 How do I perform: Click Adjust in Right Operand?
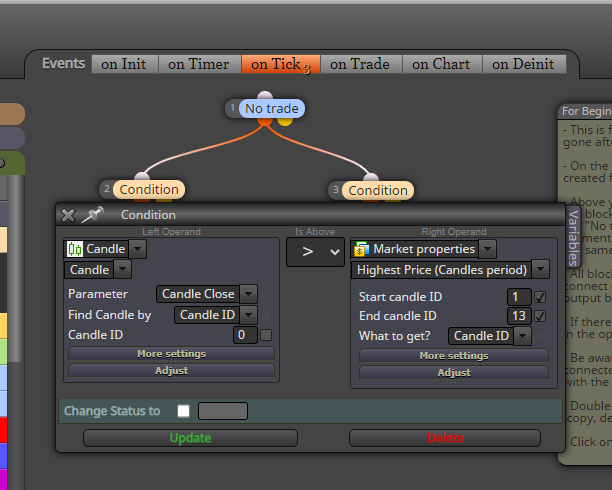pyautogui.click(x=454, y=372)
